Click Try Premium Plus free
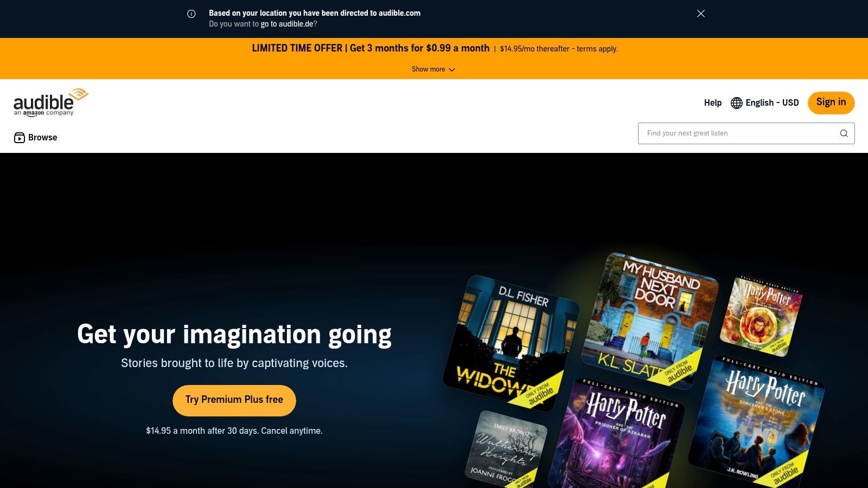The image size is (868, 488). (234, 400)
